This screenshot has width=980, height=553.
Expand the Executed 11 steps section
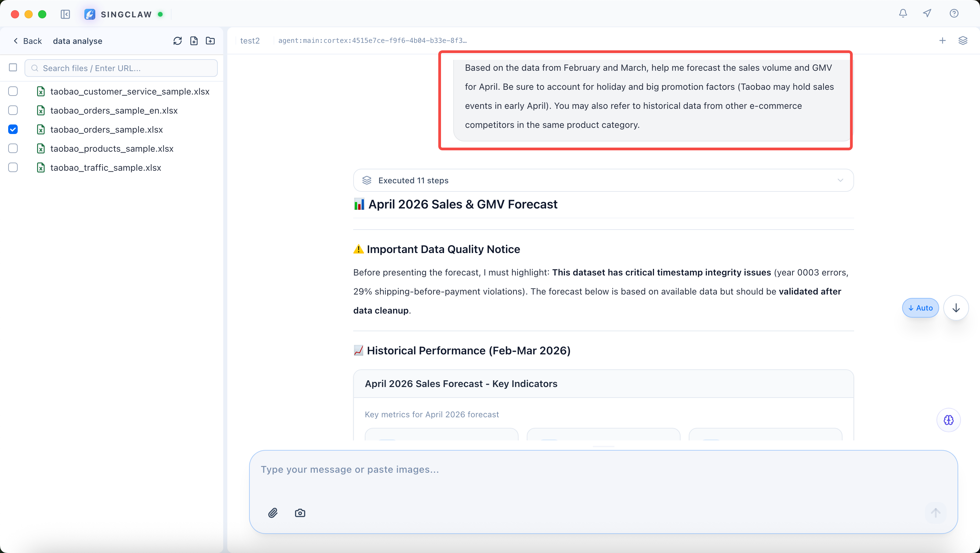pos(603,180)
